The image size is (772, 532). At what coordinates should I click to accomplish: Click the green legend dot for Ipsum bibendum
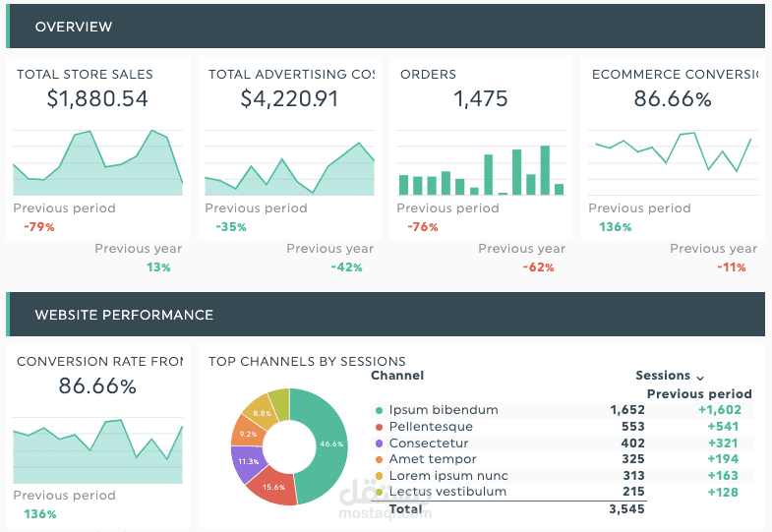(379, 410)
